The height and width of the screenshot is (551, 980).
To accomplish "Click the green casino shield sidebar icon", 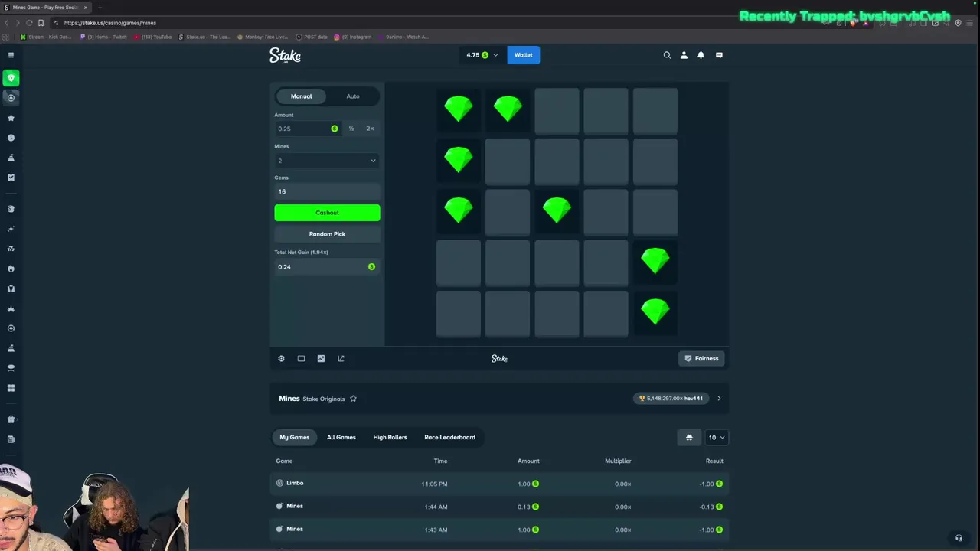I will (11, 78).
